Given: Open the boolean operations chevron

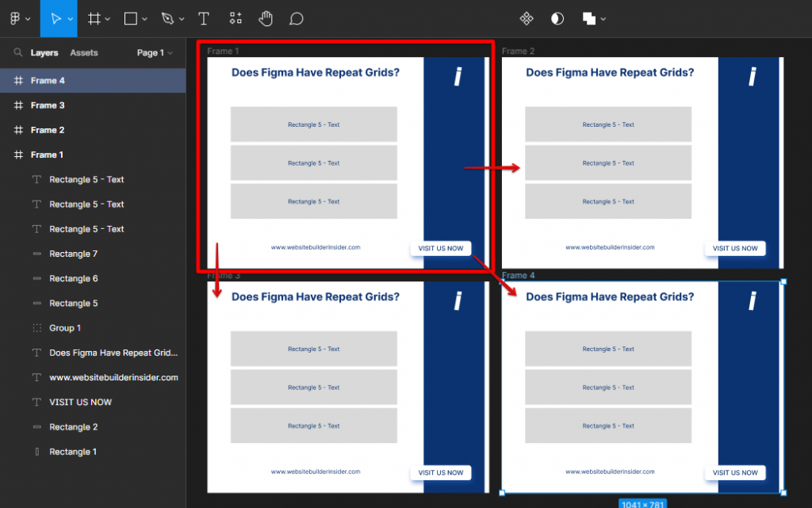Looking at the screenshot, I should [603, 18].
